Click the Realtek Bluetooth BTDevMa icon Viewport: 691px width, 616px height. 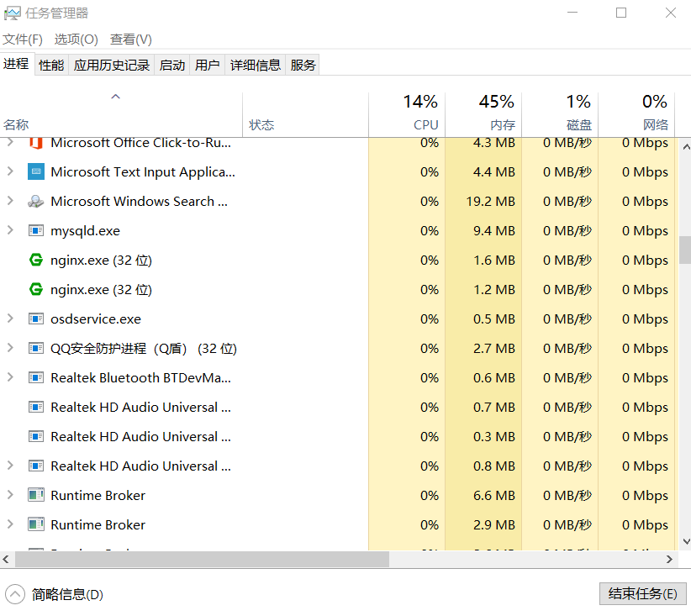click(x=36, y=377)
